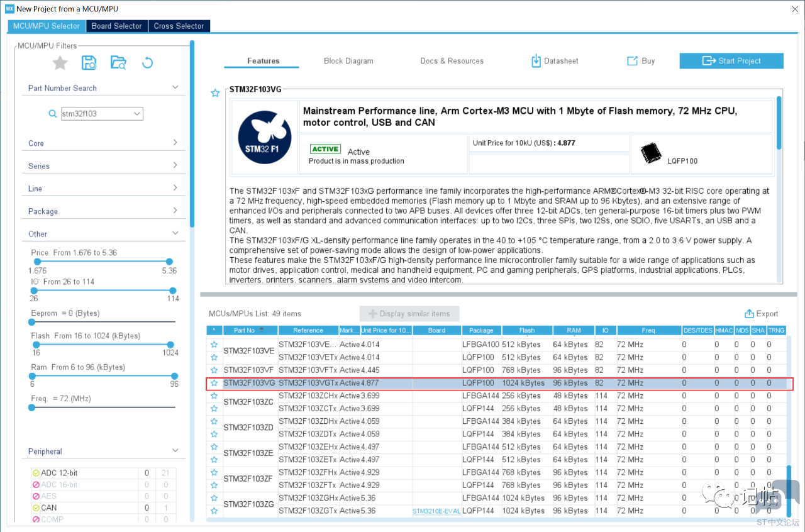Expand the Line filter section
The image size is (805, 532).
pyautogui.click(x=175, y=188)
